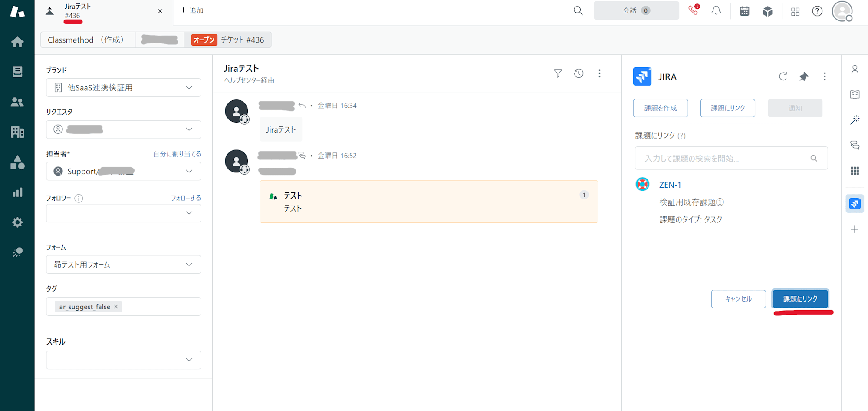Select the JIRA app icon in right rail
The image size is (868, 411).
[x=855, y=203]
